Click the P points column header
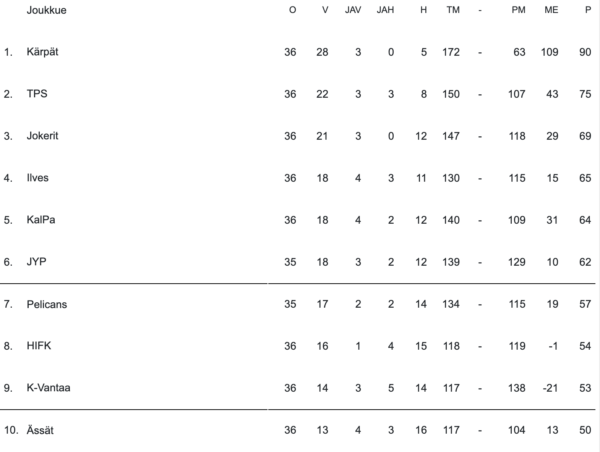Image resolution: width=600 pixels, height=452 pixels. tap(587, 10)
